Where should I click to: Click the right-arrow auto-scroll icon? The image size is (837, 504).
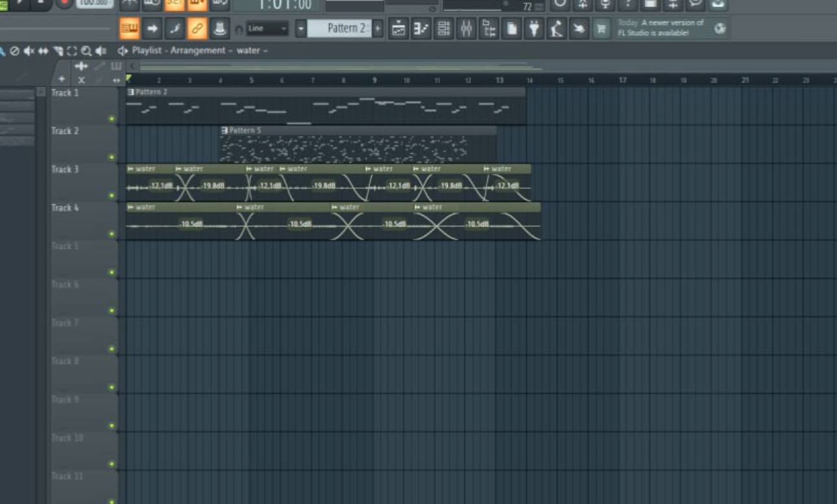coord(152,29)
